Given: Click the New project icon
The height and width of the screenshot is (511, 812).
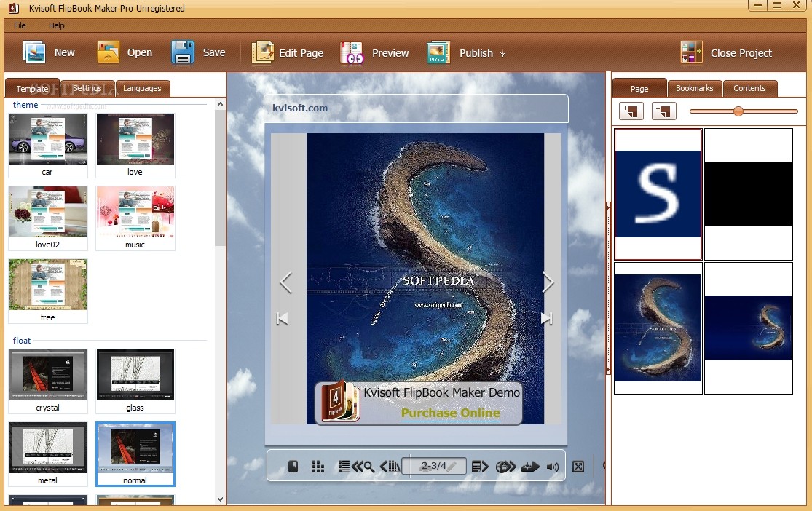Looking at the screenshot, I should 34,52.
